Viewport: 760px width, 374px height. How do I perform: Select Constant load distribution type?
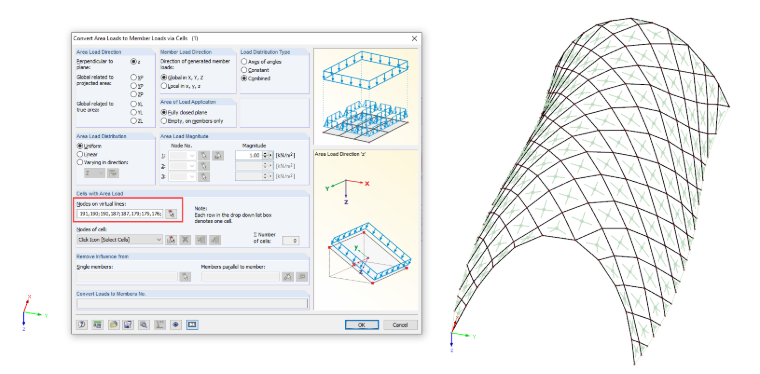pyautogui.click(x=244, y=70)
